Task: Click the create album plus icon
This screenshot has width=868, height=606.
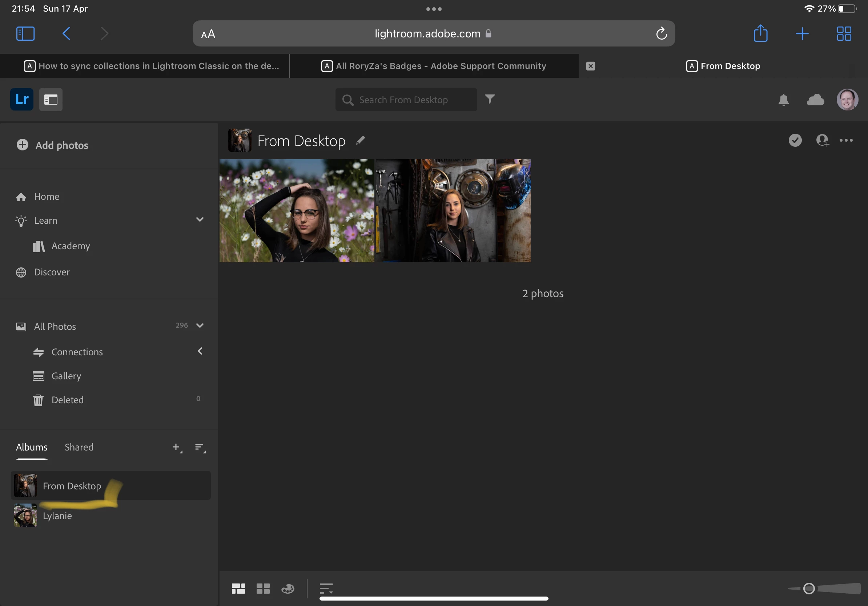Action: 177,447
